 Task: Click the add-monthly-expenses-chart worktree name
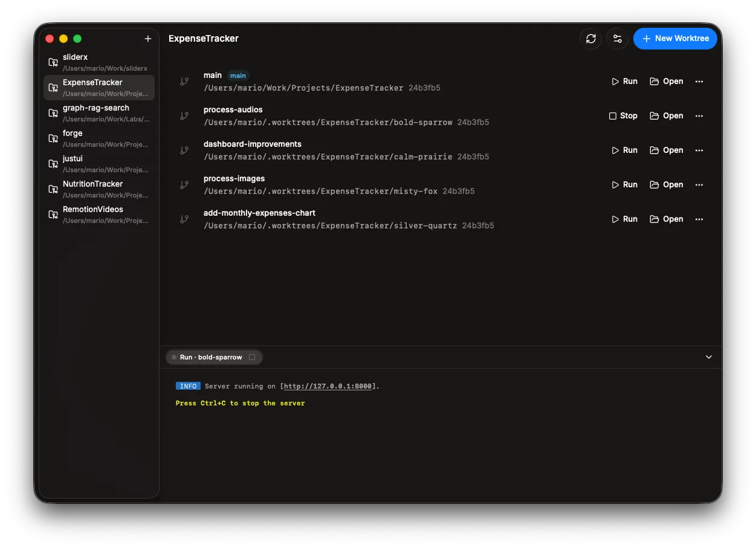coord(259,213)
